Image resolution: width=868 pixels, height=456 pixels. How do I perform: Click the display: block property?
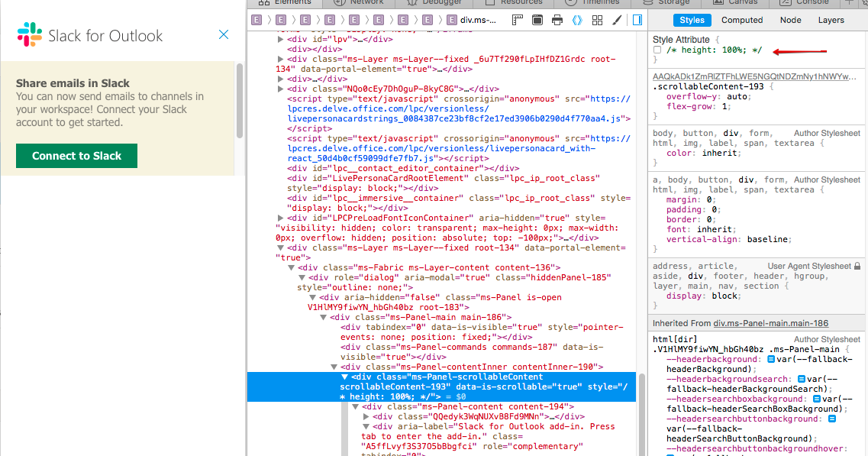(704, 296)
